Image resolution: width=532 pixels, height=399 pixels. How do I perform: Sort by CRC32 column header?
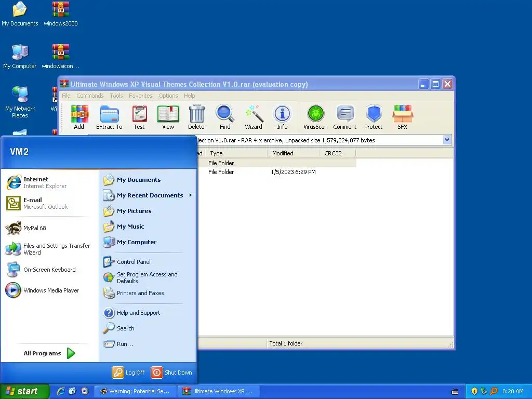[338, 153]
